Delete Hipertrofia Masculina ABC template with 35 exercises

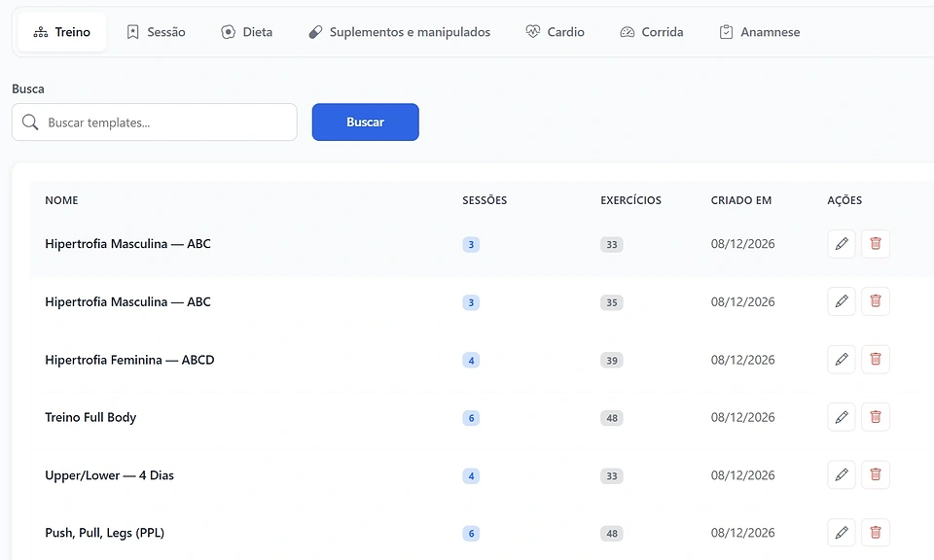875,301
